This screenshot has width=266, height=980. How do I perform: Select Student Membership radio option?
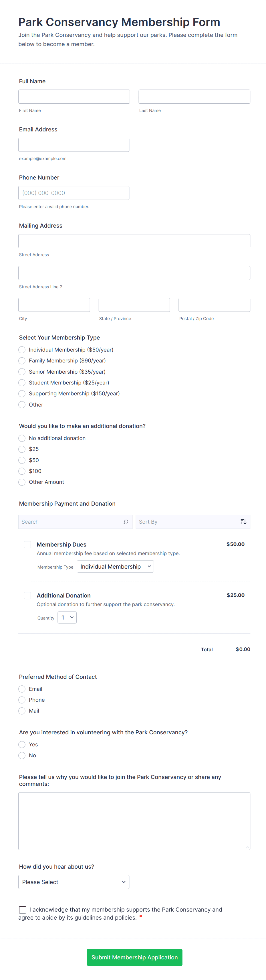22,382
